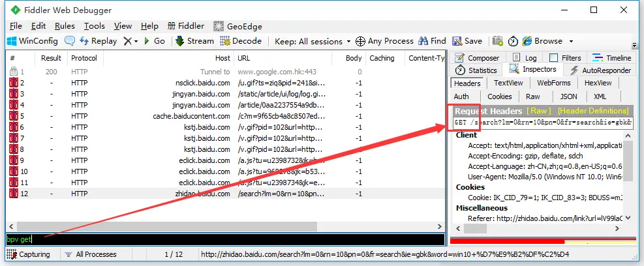Select session 12 zhidao.baidu.com row
The width and height of the screenshot is (644, 266).
click(x=225, y=194)
